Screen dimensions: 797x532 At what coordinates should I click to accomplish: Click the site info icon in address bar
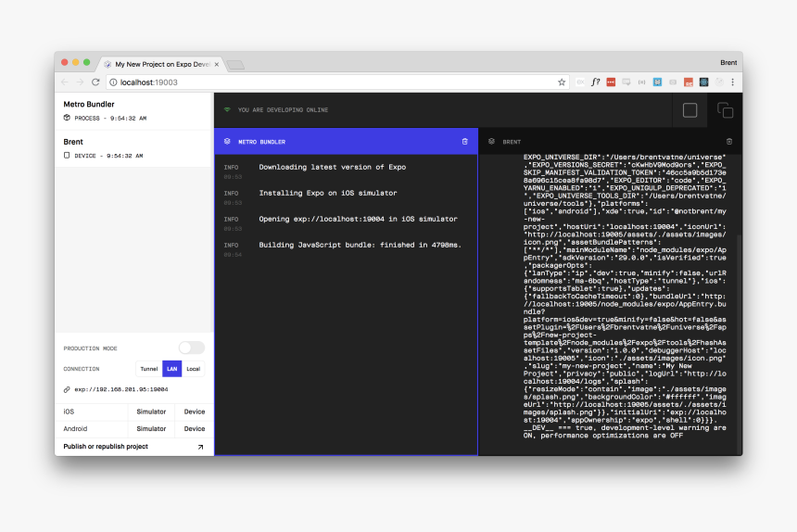click(x=113, y=82)
